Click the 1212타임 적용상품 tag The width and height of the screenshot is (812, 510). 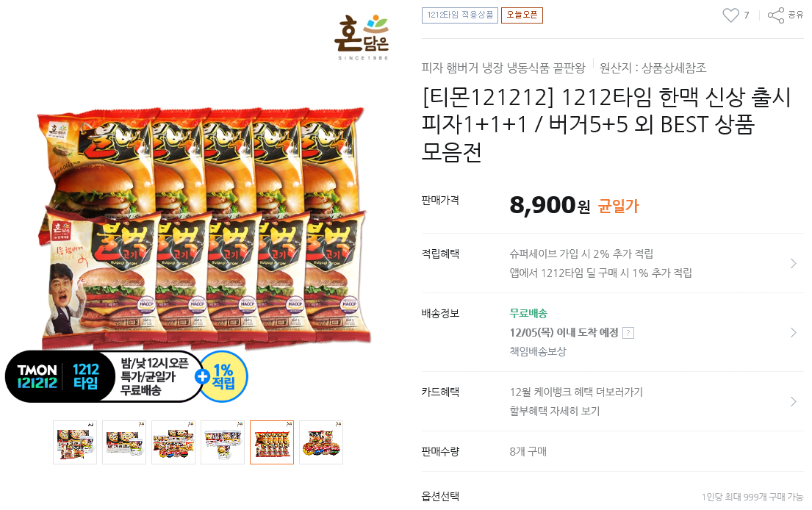460,15
